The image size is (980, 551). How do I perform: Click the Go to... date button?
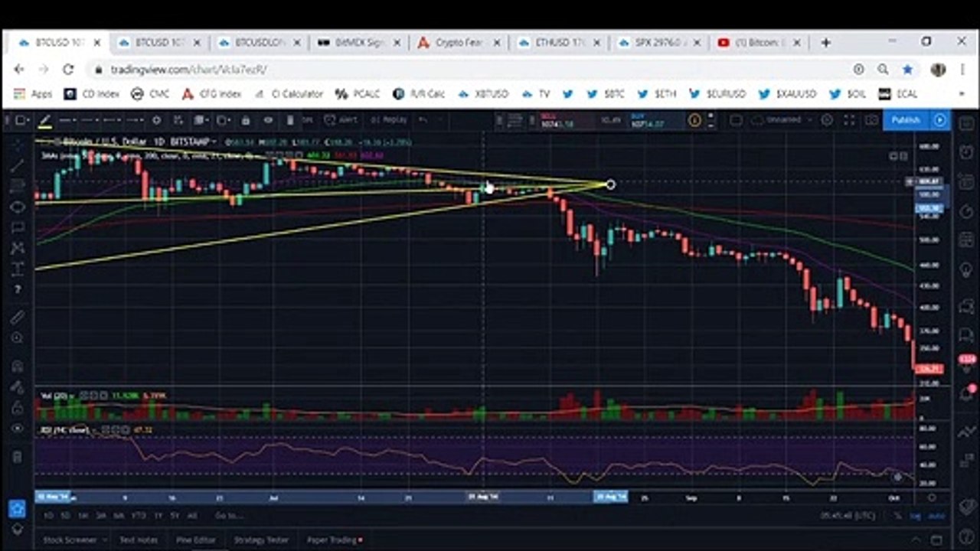[x=228, y=516]
